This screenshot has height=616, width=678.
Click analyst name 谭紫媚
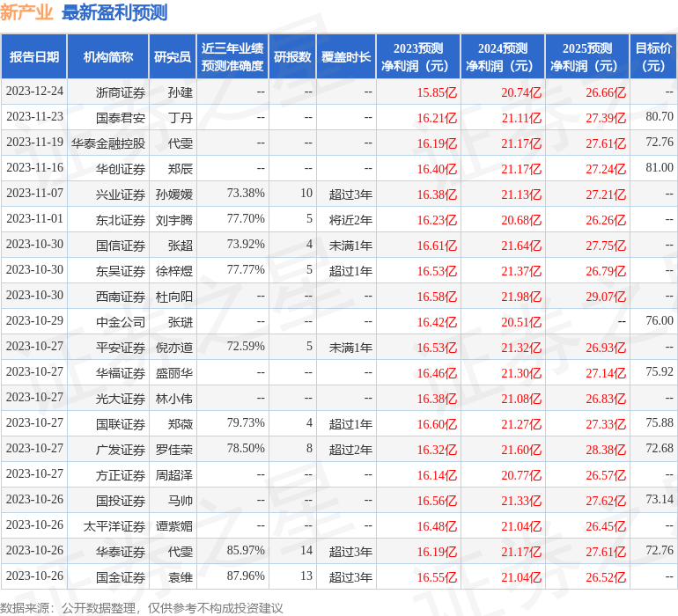tap(173, 526)
